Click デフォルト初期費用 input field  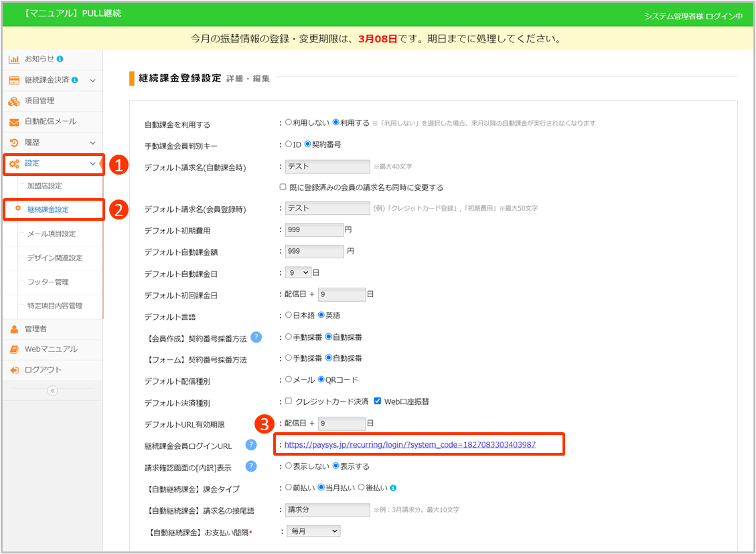click(313, 229)
